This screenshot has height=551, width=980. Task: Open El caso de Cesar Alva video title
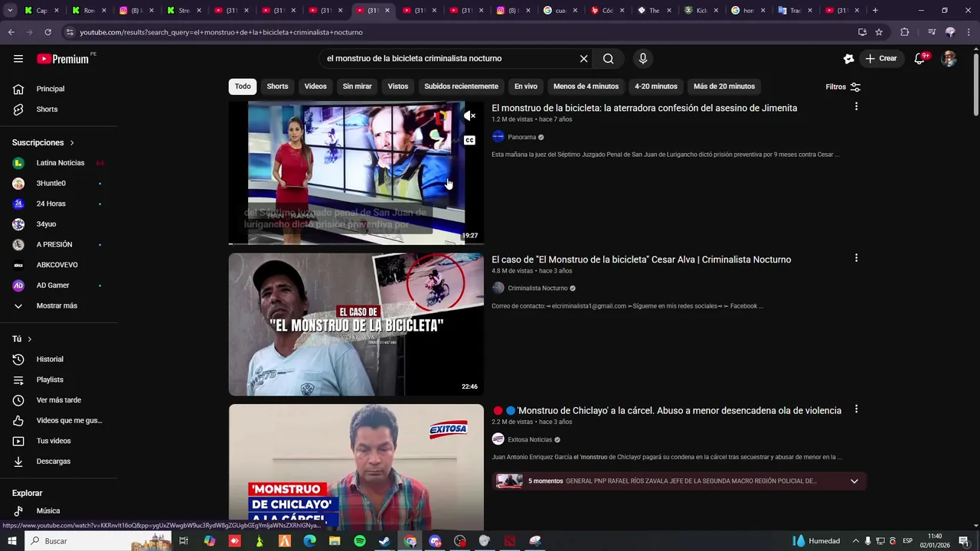641,259
